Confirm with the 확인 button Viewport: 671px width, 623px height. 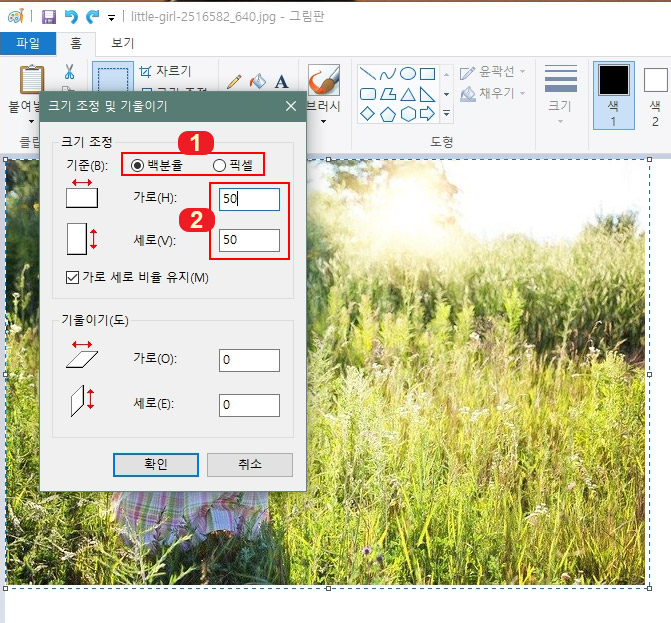pos(156,465)
